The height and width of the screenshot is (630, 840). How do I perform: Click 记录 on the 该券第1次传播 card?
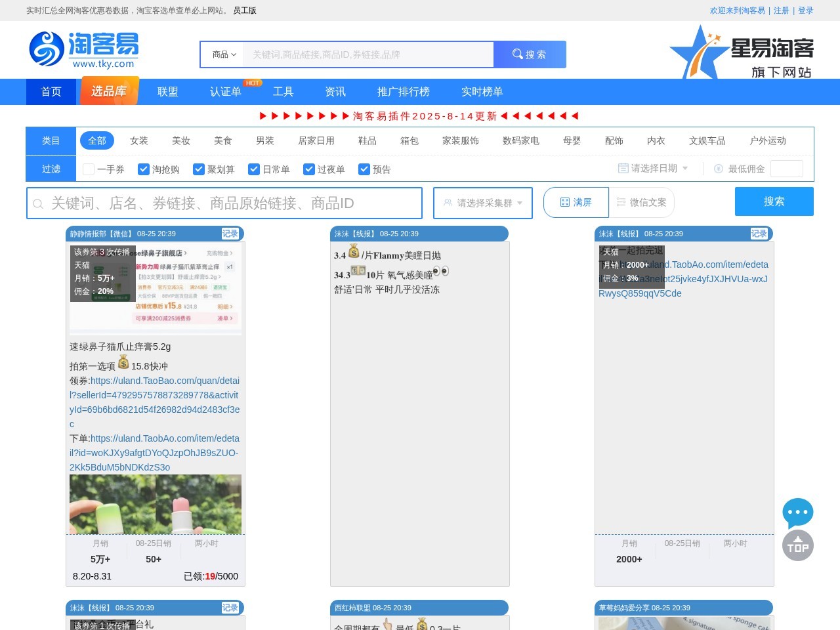(230, 608)
